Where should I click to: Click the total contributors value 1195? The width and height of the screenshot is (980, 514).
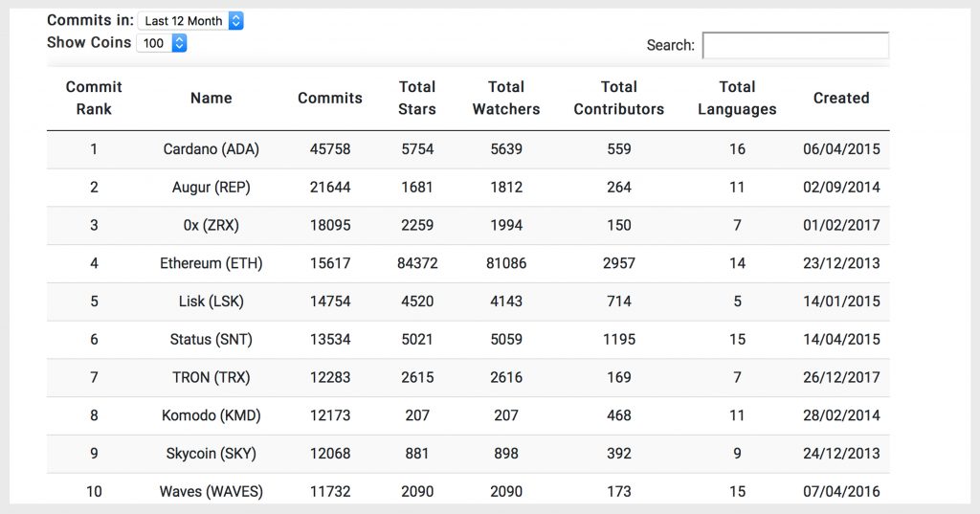619,340
